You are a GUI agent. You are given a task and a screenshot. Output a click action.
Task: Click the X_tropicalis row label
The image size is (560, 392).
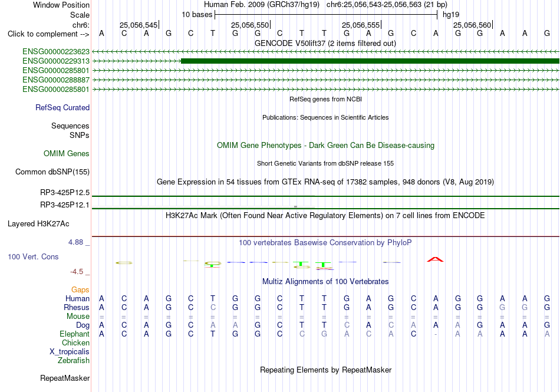tap(70, 352)
